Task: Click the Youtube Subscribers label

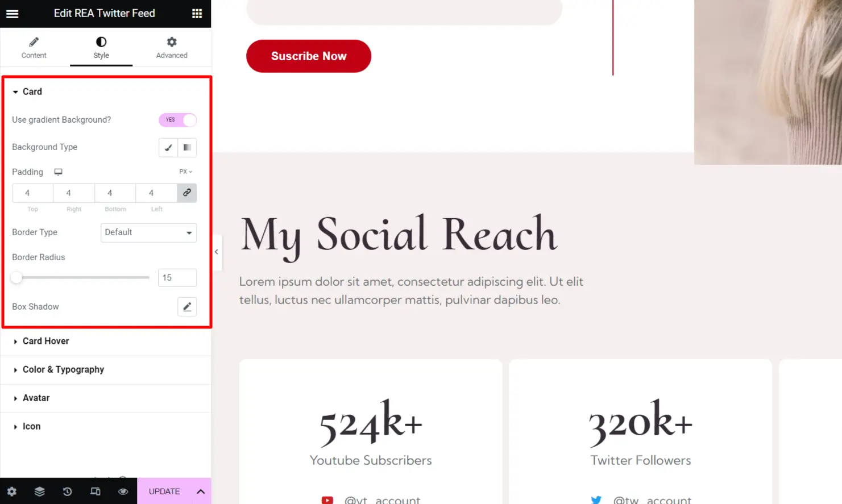Action: [x=371, y=460]
